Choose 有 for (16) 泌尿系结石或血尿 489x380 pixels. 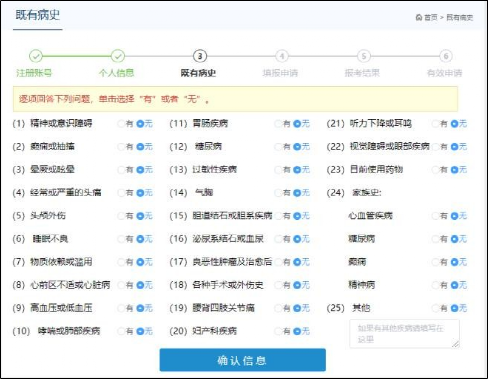point(278,239)
